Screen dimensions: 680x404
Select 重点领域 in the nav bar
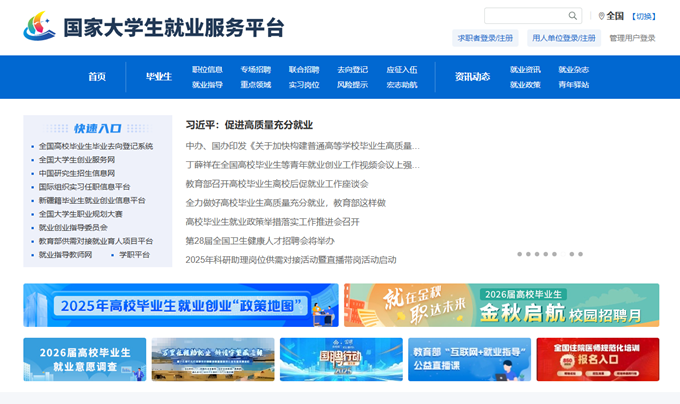coord(255,85)
